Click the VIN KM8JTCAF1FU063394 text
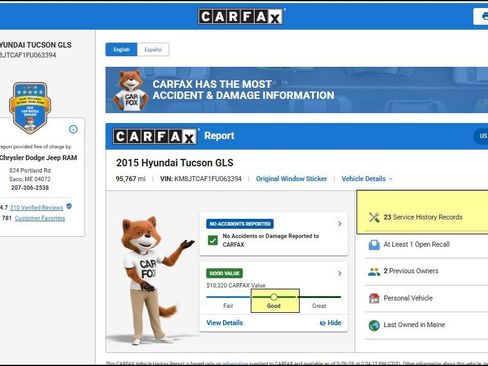Viewport: 488px width, 366px height. pyautogui.click(x=201, y=179)
